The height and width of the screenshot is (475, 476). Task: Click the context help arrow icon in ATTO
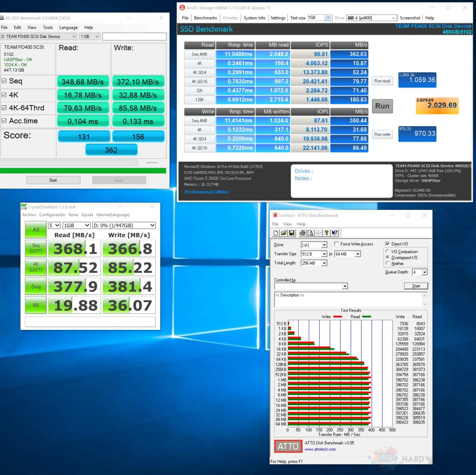coord(335,233)
